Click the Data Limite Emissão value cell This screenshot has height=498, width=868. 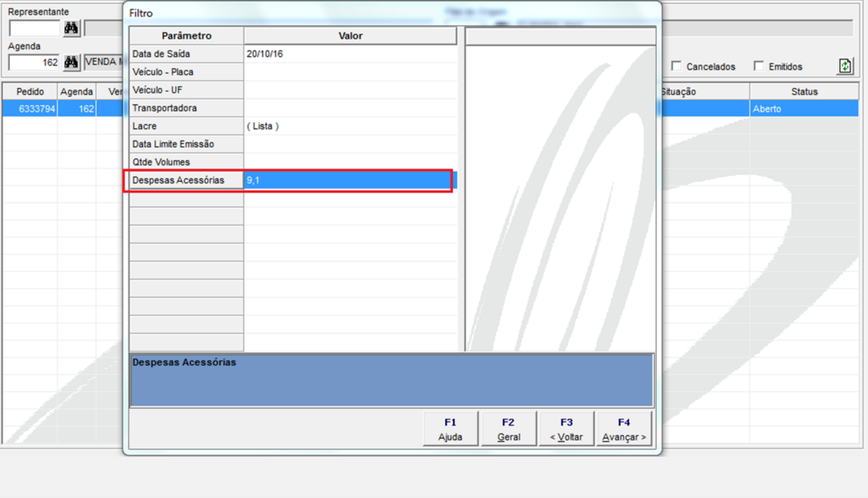click(x=350, y=144)
